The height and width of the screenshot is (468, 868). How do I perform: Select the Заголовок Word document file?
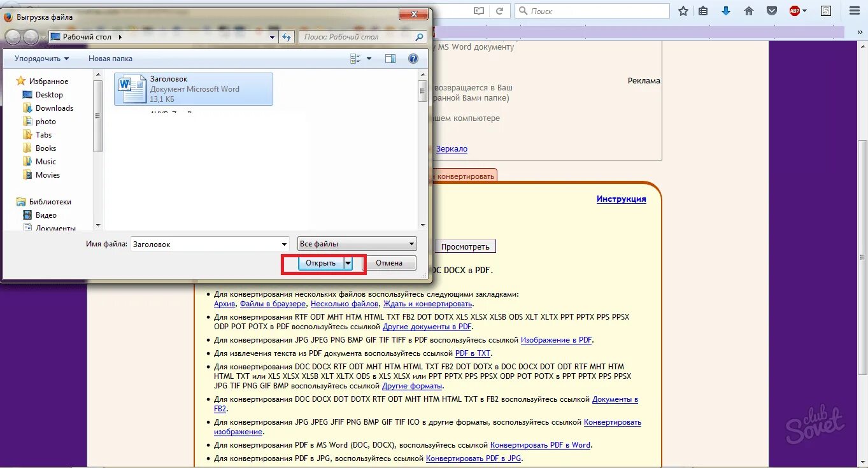(x=194, y=89)
